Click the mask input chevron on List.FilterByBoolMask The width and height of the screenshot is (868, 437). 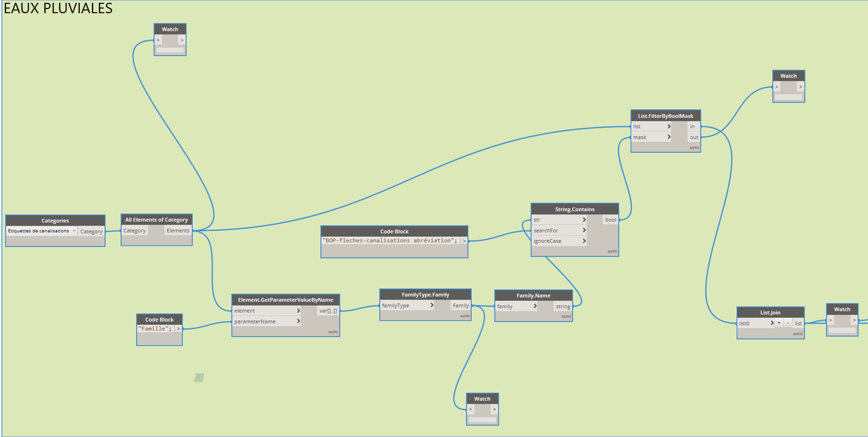pos(668,137)
